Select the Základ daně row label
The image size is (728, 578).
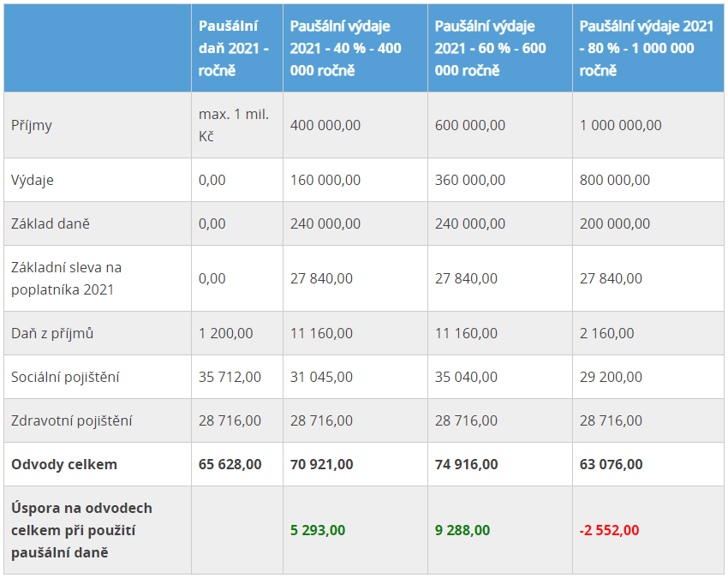51,223
